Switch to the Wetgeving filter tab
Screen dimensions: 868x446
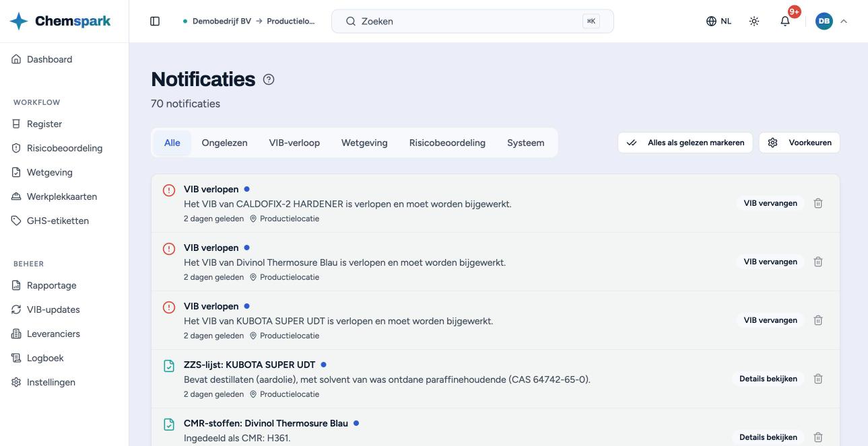pos(364,143)
